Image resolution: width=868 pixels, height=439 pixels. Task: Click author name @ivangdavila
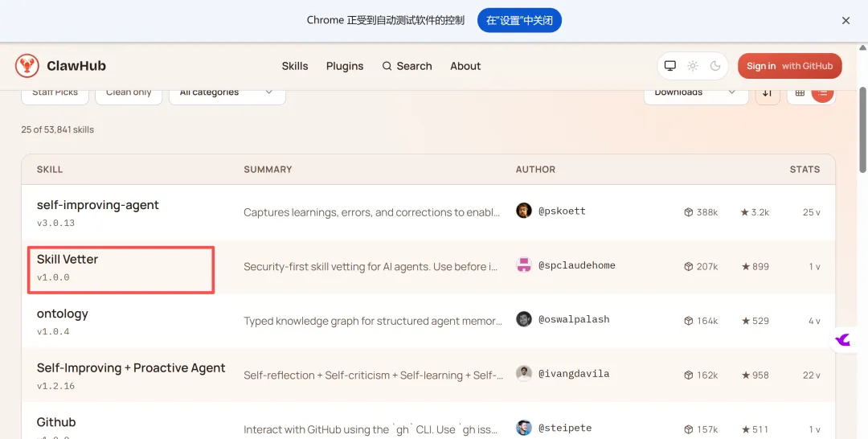click(x=574, y=374)
